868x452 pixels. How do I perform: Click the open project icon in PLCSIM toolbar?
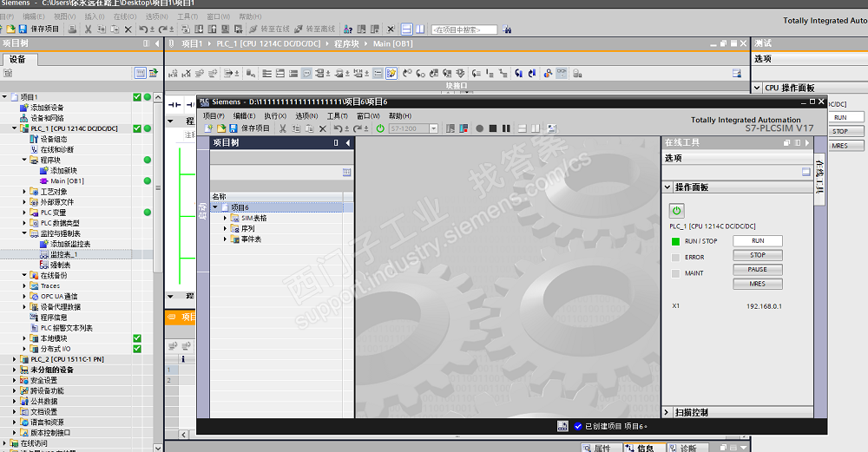click(x=220, y=128)
